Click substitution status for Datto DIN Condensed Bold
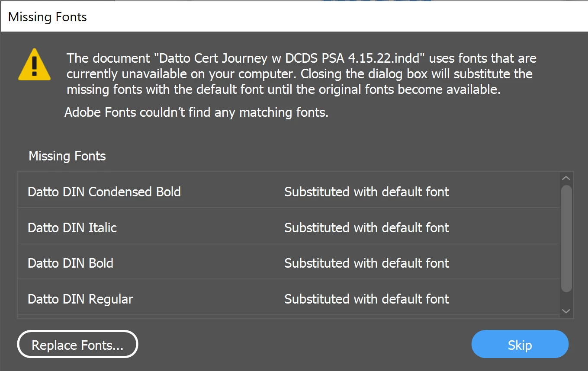The height and width of the screenshot is (371, 588). click(366, 192)
